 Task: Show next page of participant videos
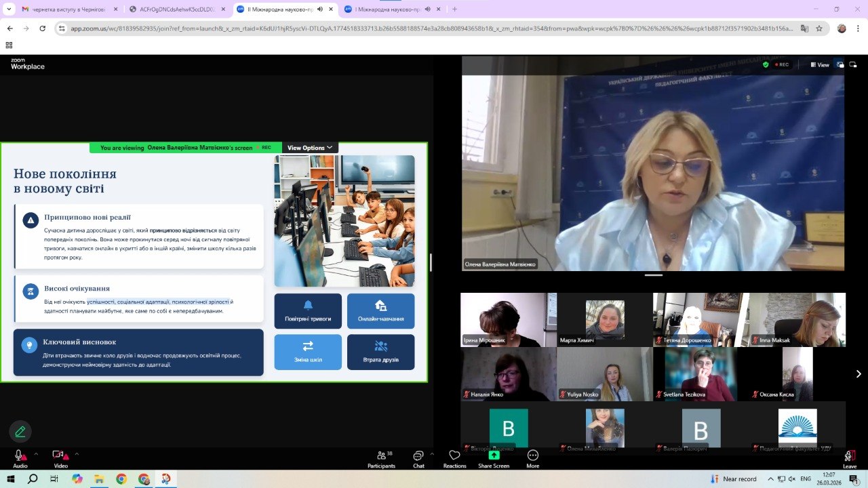pos(859,373)
